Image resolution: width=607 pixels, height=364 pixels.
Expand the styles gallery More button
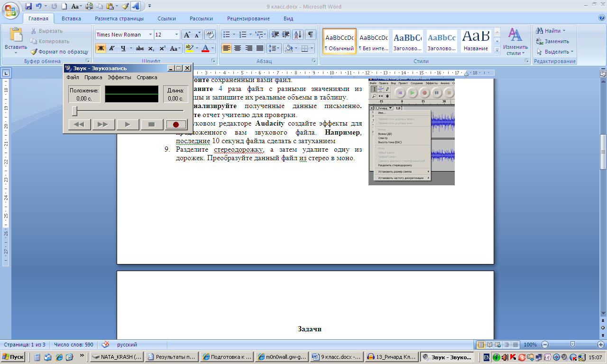497,50
